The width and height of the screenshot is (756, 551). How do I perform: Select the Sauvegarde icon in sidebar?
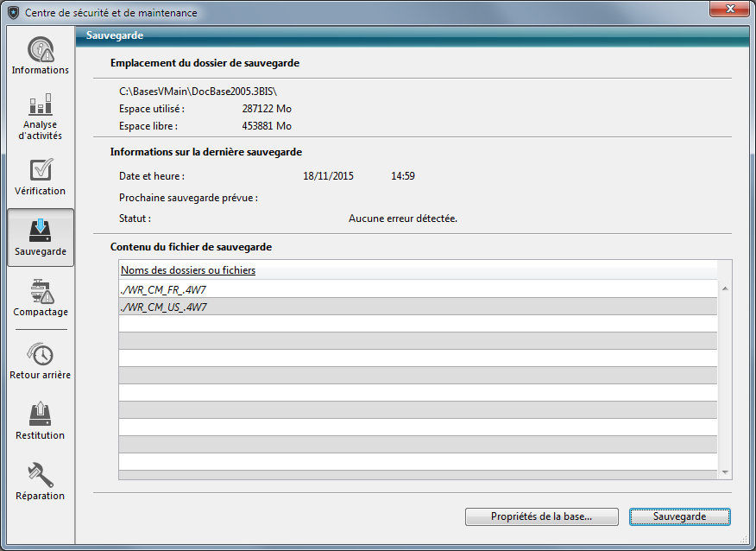pyautogui.click(x=40, y=231)
